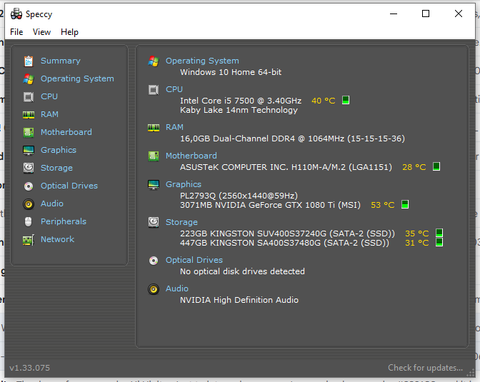Open the Audio speaker icon in sidebar

click(28, 204)
